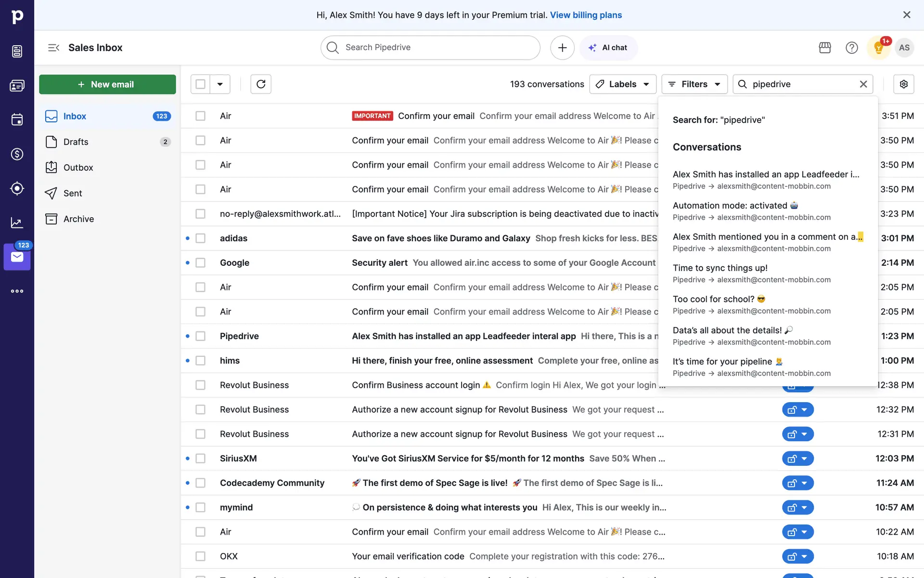Collapse the sidebar menu toggle icon
The image size is (924, 578).
[x=53, y=48]
